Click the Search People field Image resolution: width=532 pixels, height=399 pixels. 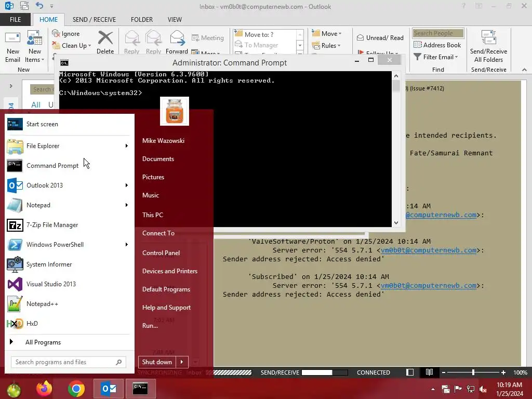[438, 33]
